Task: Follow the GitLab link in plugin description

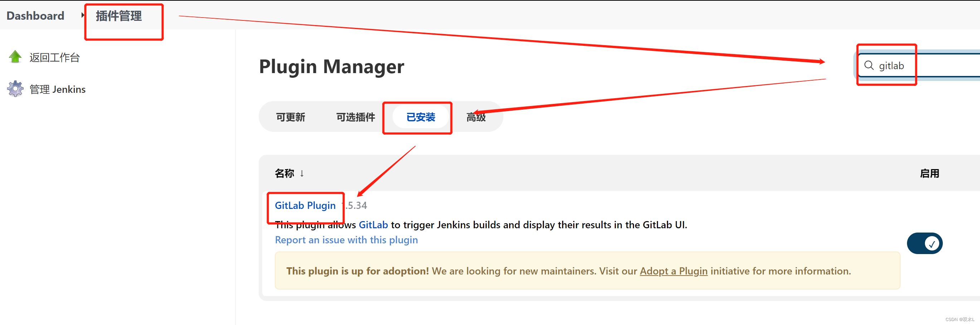Action: click(x=373, y=225)
